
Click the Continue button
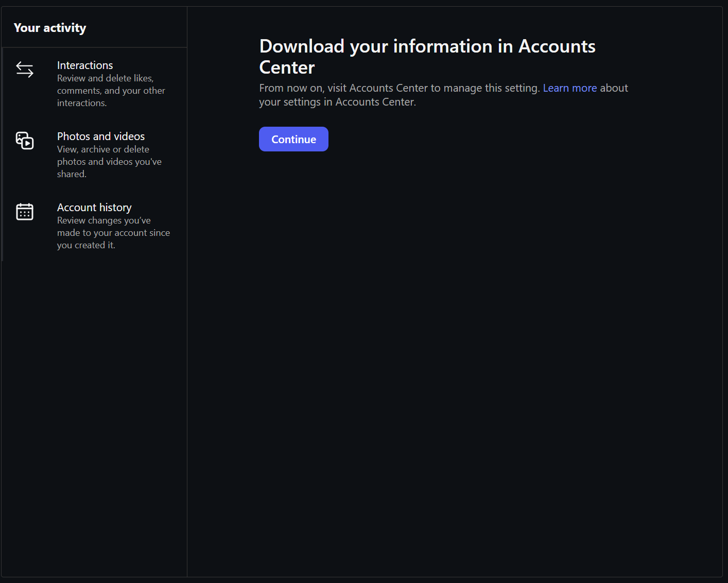click(x=293, y=139)
